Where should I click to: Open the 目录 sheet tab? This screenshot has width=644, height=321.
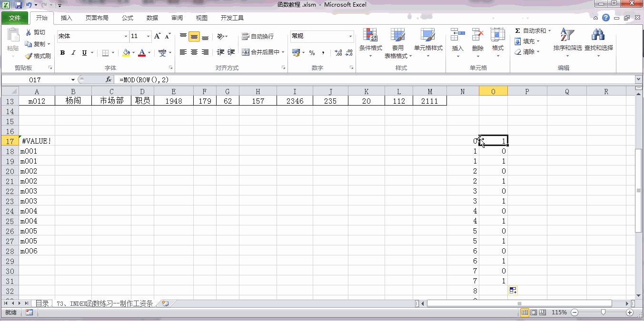tap(42, 303)
